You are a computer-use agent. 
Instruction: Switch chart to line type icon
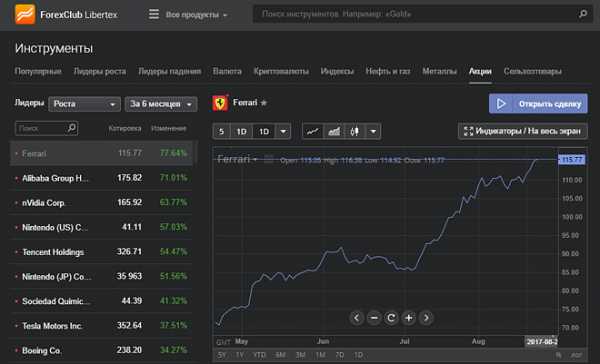click(x=312, y=132)
